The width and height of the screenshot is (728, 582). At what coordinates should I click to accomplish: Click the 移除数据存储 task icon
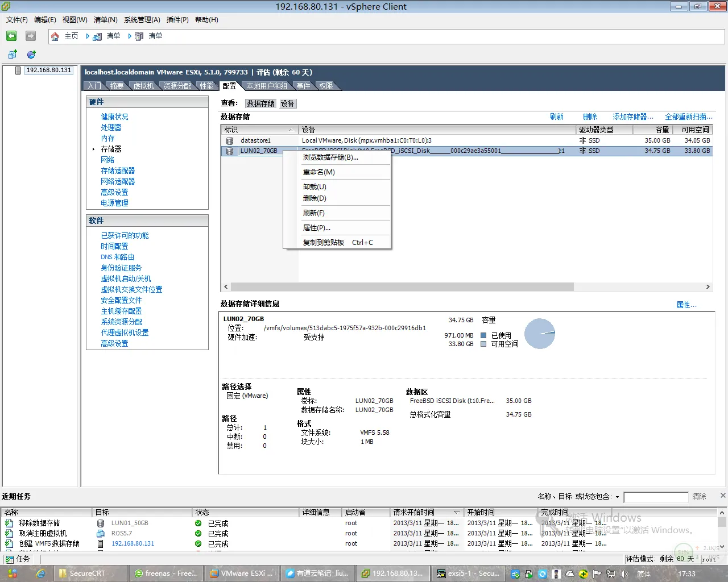(x=9, y=523)
